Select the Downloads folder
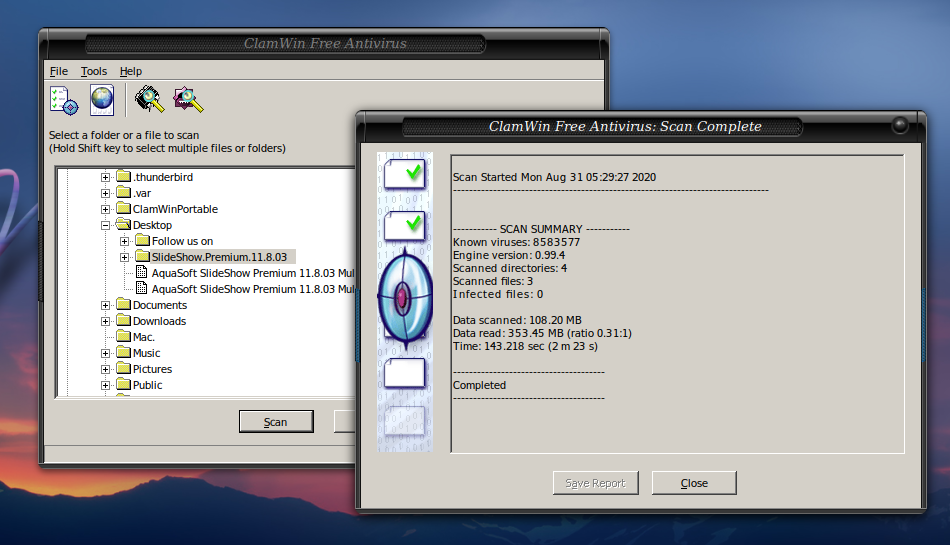 [x=159, y=321]
